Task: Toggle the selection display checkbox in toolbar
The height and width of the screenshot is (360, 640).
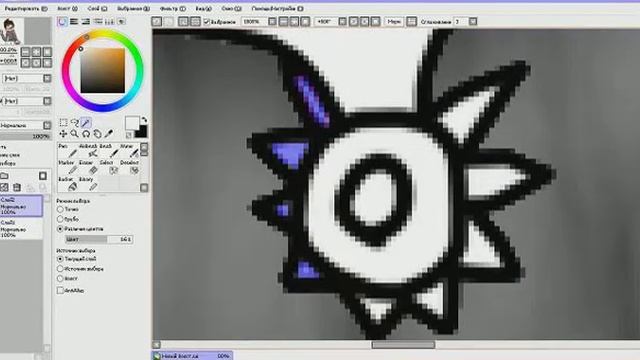Action: [x=207, y=21]
